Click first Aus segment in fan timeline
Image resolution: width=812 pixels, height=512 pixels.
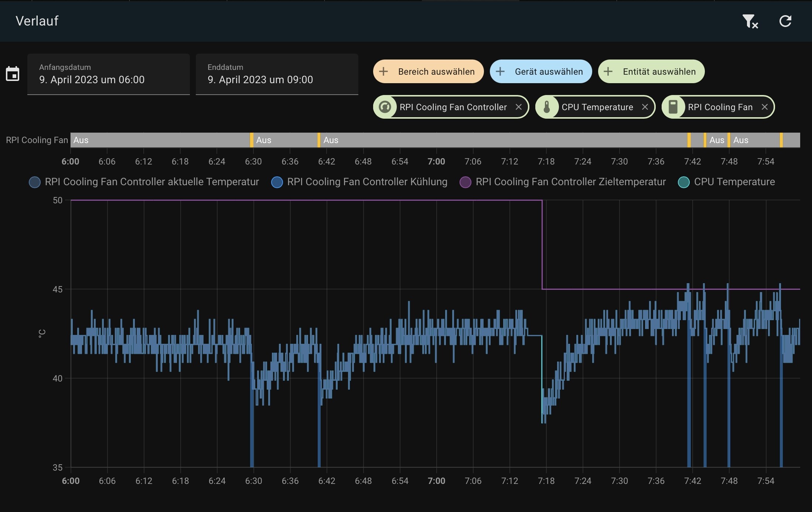[160, 140]
